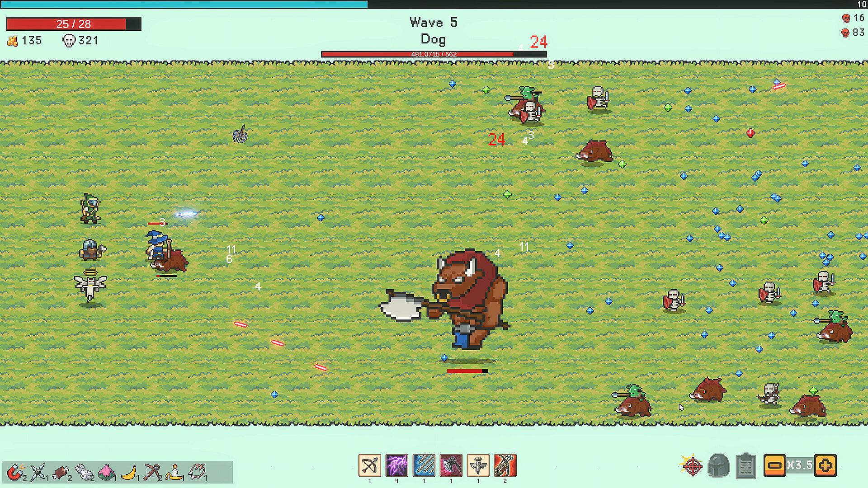
Task: Pick the angel summon skill
Action: pos(478,465)
